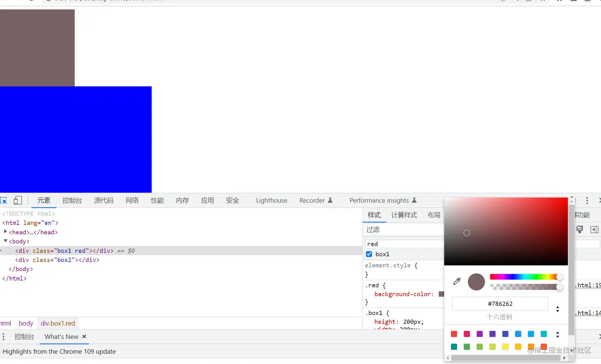This screenshot has height=364, width=601.
Task: Select the div class box2 node
Action: tap(57, 260)
